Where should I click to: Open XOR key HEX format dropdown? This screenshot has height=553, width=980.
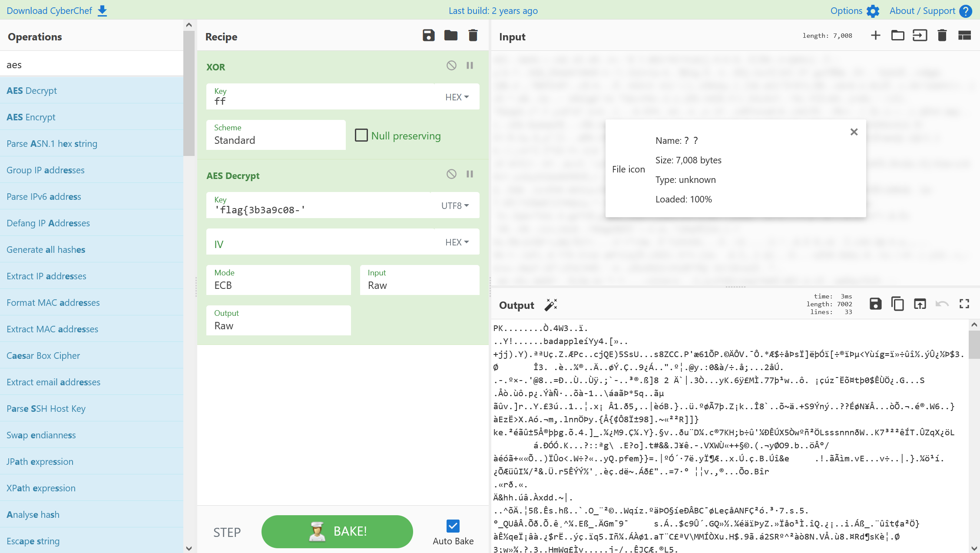click(x=457, y=97)
